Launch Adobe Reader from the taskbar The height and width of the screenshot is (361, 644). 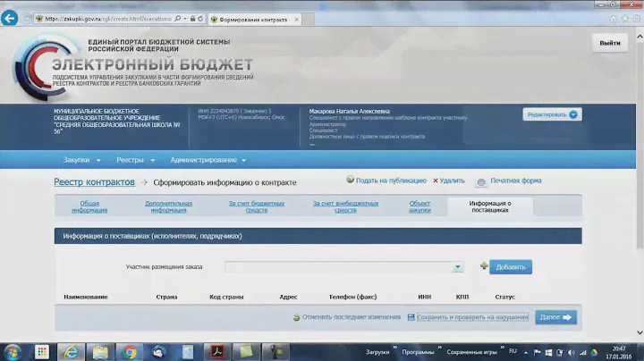[x=216, y=351]
